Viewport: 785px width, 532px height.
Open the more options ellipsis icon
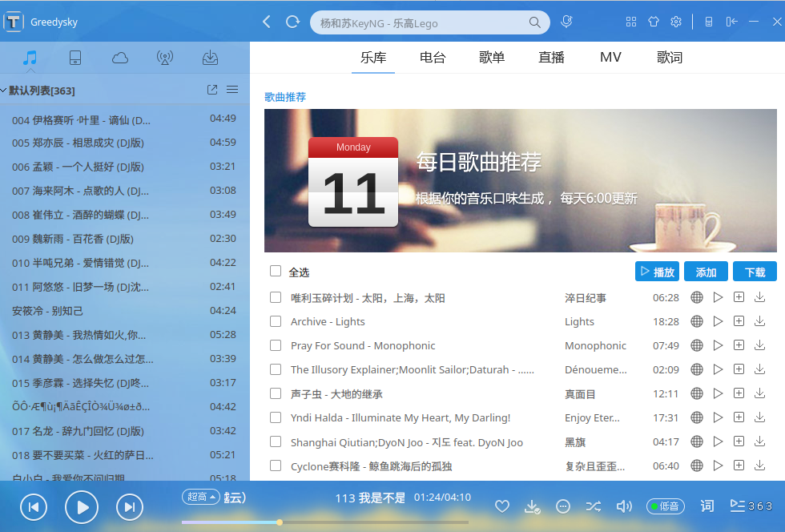563,506
